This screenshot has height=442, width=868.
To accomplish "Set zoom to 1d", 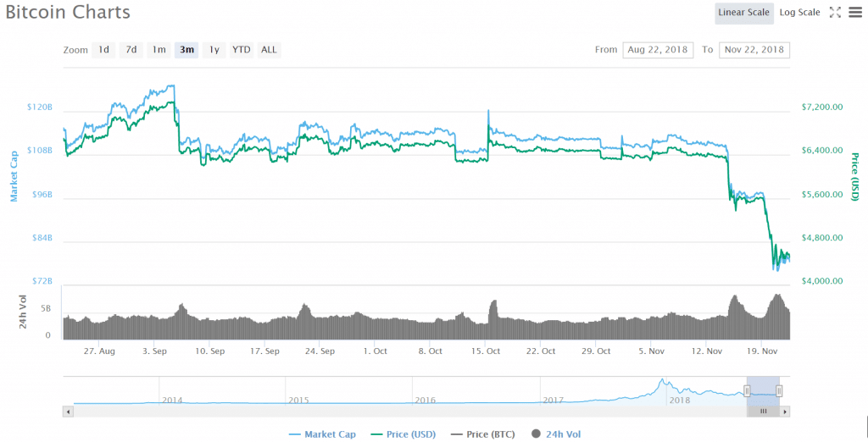I will [x=103, y=49].
